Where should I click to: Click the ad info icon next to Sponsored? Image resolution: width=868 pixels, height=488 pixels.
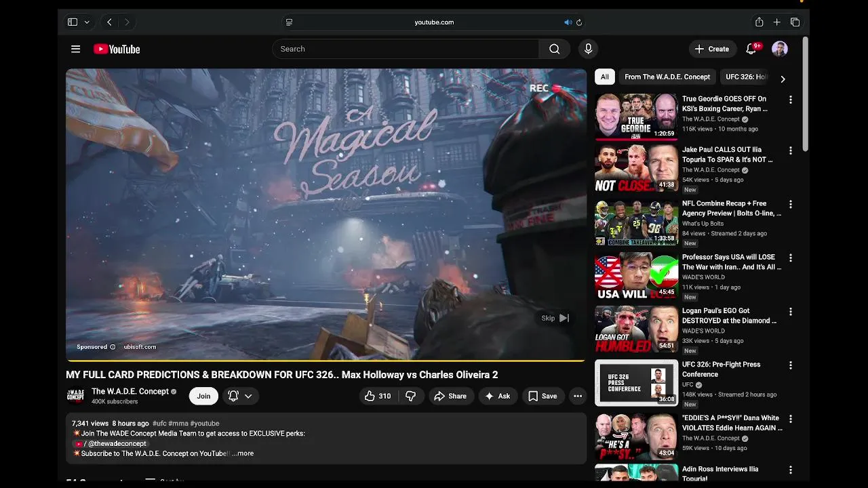(x=113, y=347)
